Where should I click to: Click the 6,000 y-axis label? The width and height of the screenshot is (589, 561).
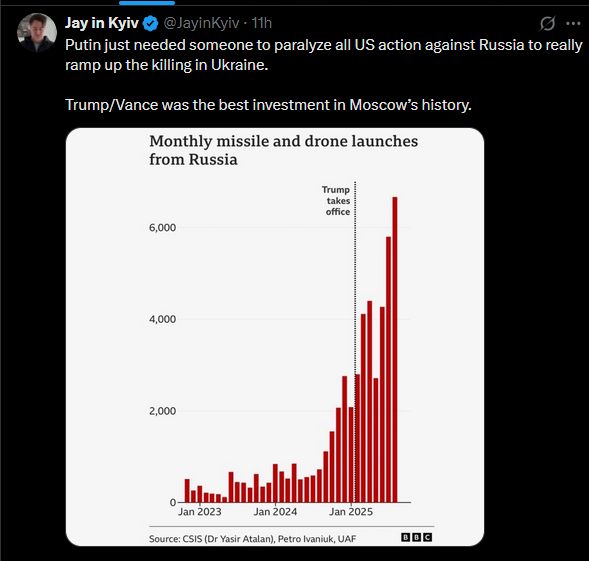pyautogui.click(x=162, y=228)
